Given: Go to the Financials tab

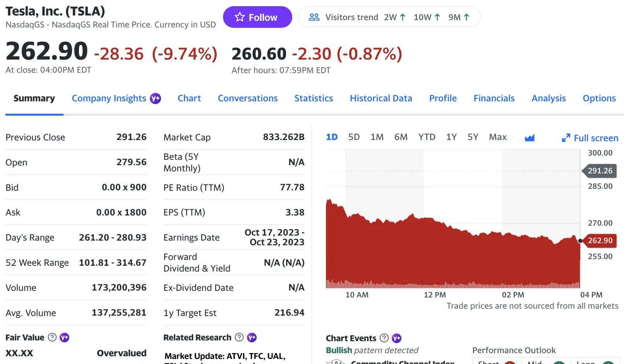Looking at the screenshot, I should pos(494,98).
